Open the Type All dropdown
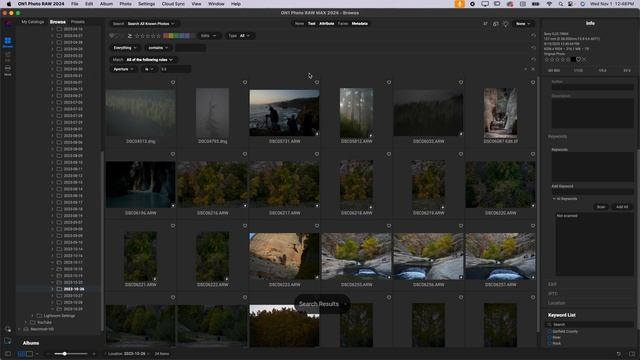 [239, 36]
